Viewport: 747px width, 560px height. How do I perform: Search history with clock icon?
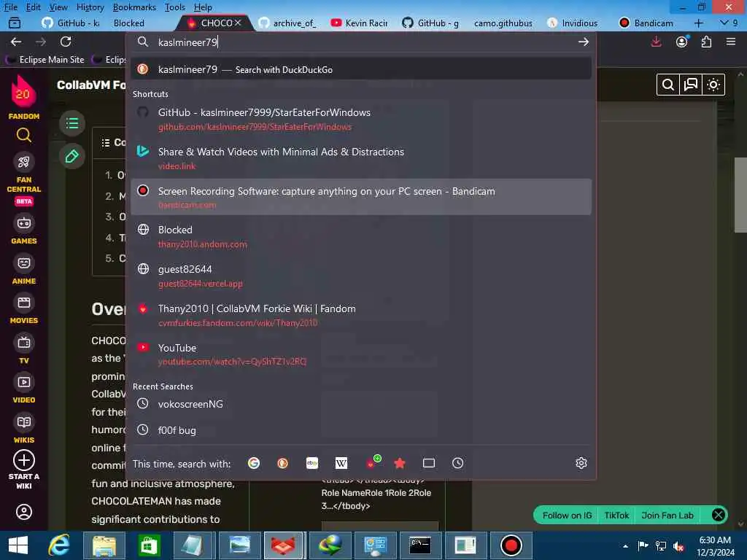pyautogui.click(x=458, y=463)
